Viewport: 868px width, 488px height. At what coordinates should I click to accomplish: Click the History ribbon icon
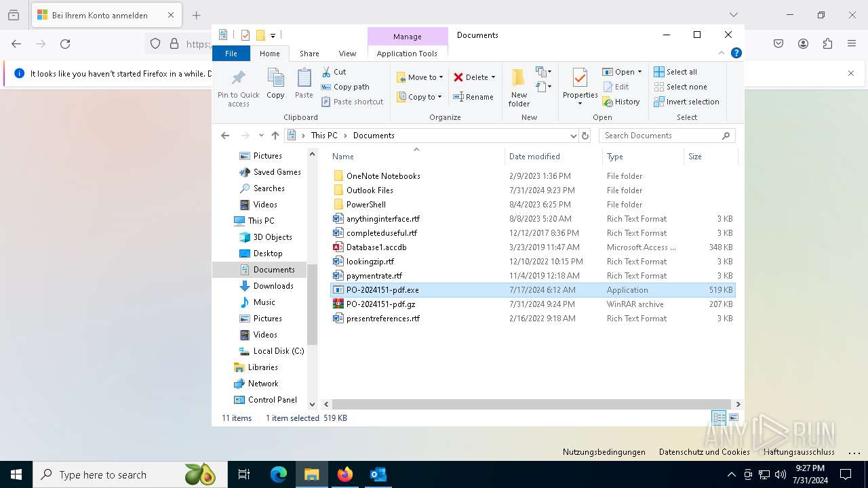point(608,102)
